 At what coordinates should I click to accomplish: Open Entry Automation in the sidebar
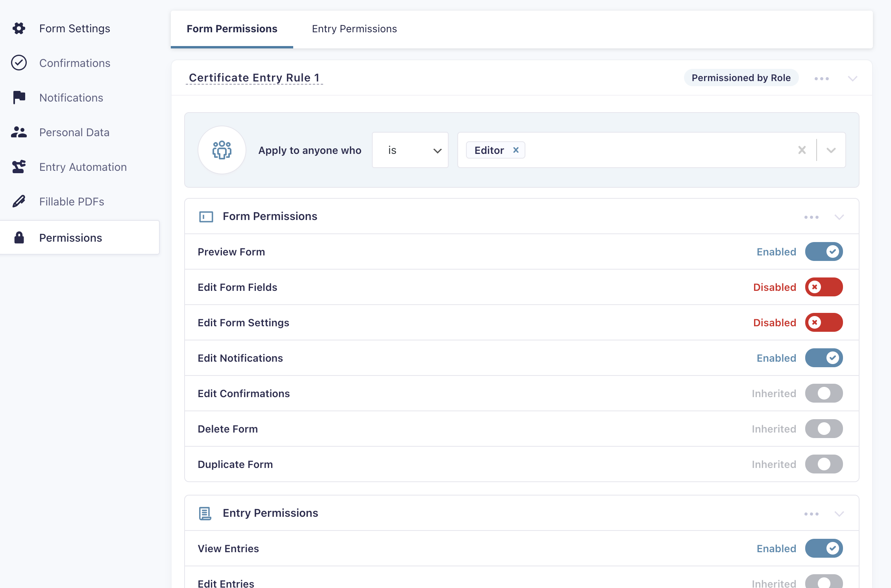pyautogui.click(x=83, y=167)
